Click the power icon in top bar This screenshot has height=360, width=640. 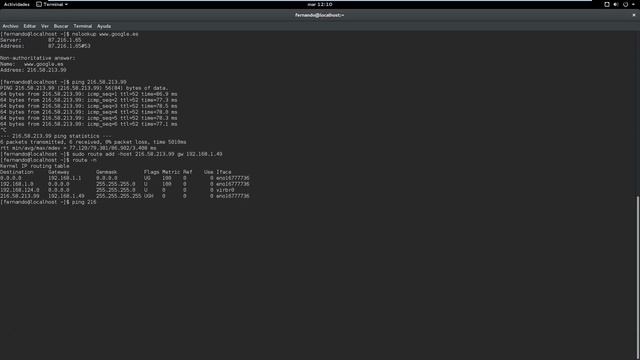tap(625, 4)
